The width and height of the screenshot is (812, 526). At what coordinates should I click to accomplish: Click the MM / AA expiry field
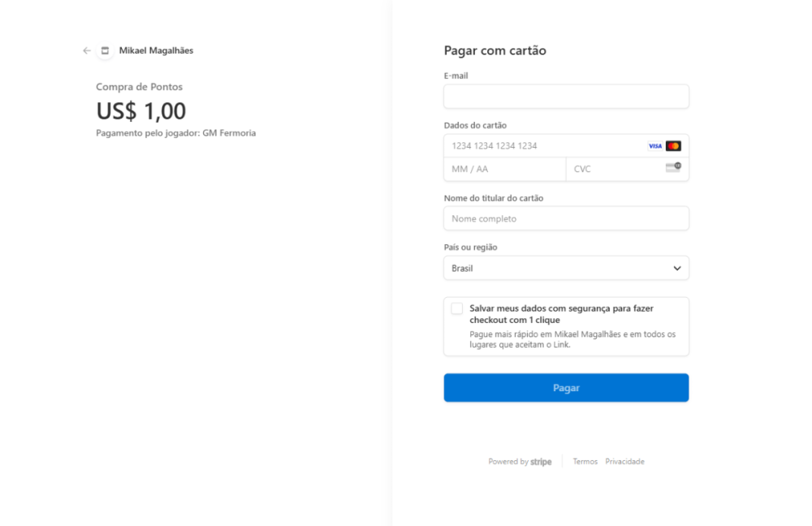504,170
